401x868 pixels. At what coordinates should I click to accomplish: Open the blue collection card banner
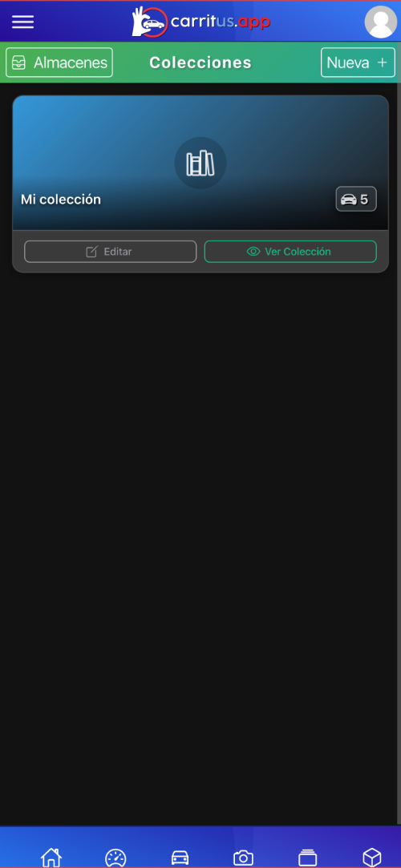pos(200,163)
